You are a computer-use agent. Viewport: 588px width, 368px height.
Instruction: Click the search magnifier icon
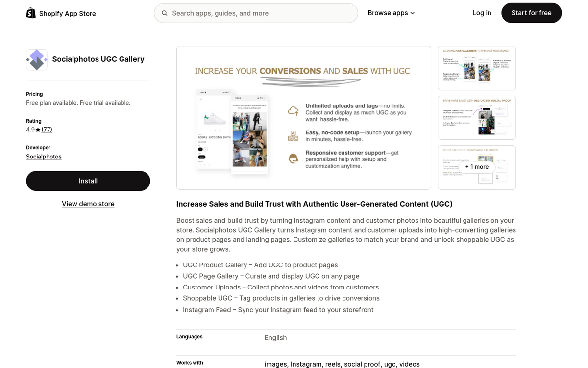coord(165,13)
